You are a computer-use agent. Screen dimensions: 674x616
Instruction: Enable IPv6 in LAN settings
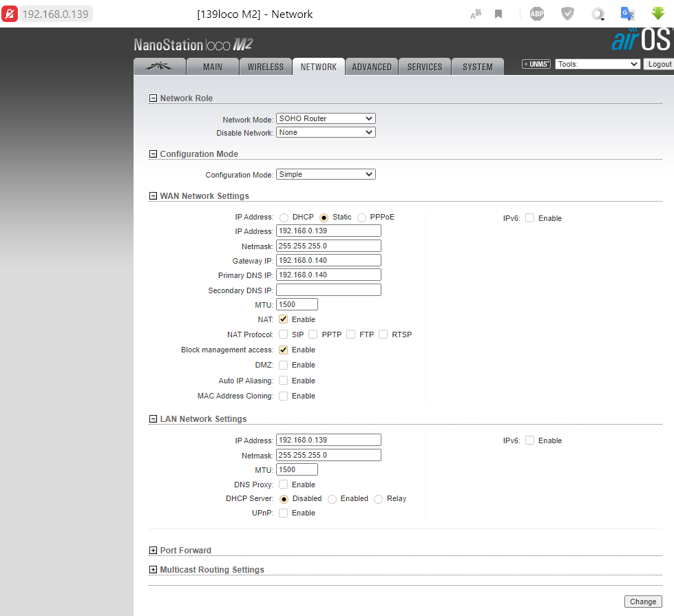[x=530, y=440]
